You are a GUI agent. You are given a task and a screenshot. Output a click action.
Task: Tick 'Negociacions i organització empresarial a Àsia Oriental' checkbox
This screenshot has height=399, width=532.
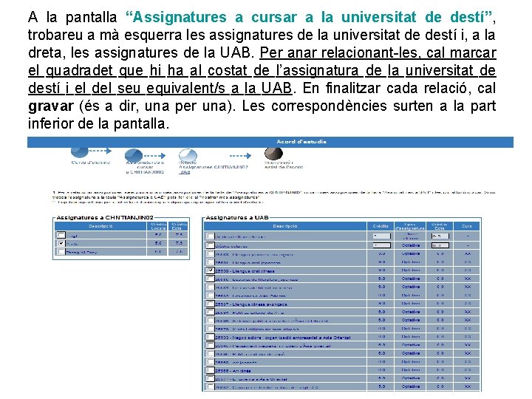211,337
